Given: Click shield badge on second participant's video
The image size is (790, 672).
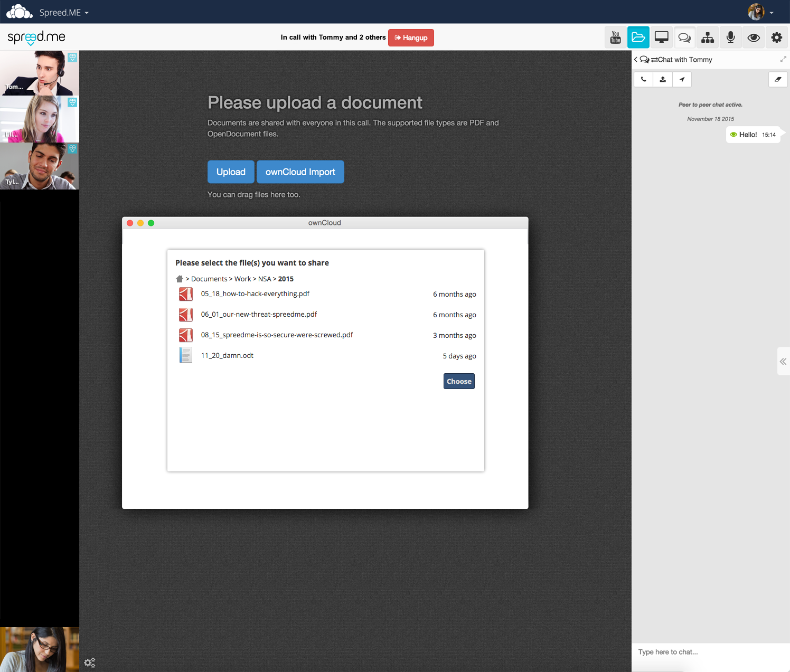Looking at the screenshot, I should [x=72, y=102].
